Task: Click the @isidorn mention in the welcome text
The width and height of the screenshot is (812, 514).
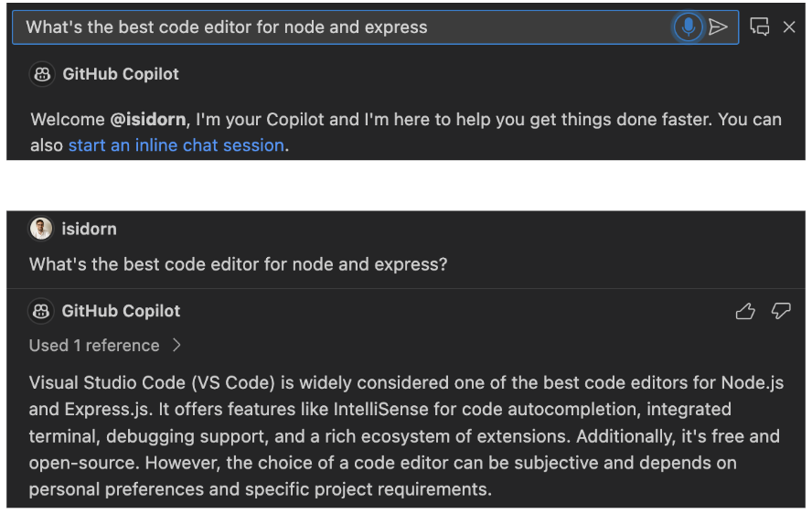Action: pyautogui.click(x=148, y=120)
